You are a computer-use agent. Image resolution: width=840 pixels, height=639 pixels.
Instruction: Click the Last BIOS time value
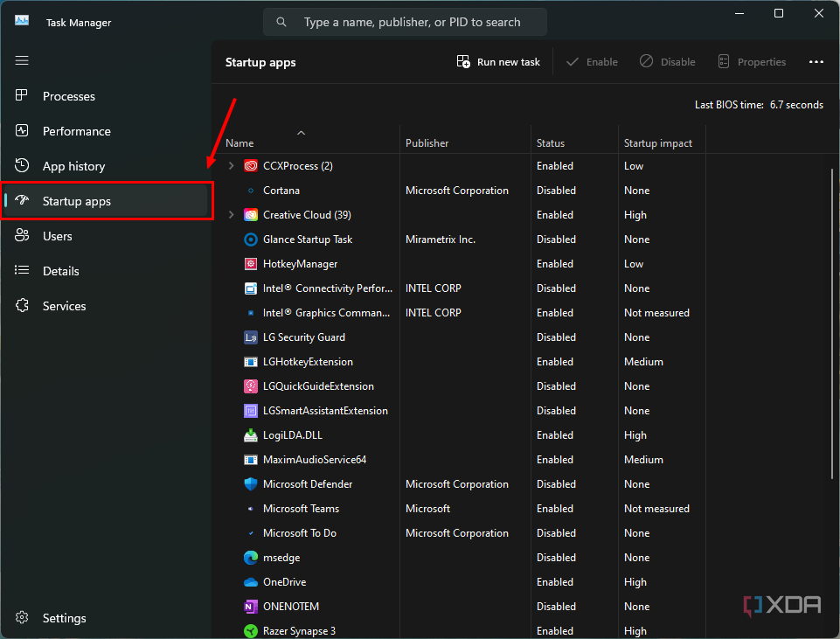click(796, 105)
